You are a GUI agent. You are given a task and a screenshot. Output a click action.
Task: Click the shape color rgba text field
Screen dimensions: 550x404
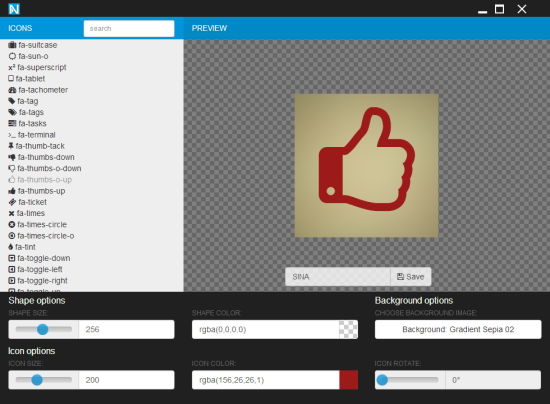click(x=266, y=329)
